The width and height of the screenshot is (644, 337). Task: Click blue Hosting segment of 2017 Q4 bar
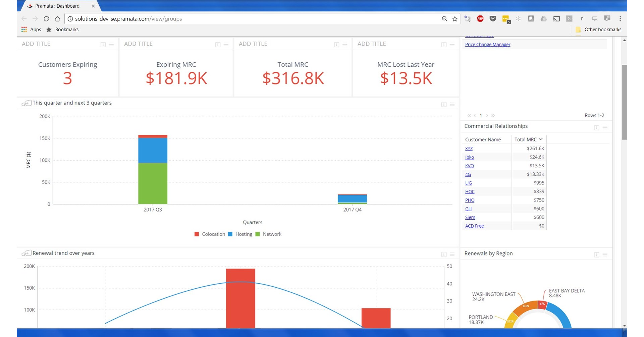point(352,199)
